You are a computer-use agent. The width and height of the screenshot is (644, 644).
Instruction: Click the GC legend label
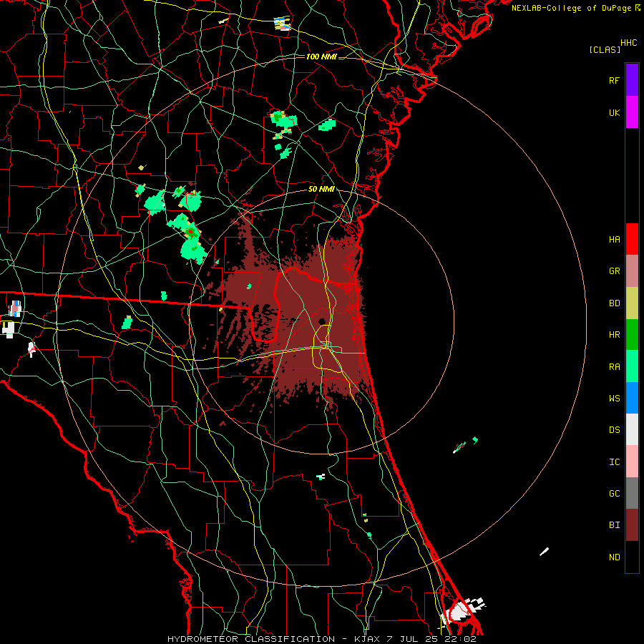614,494
